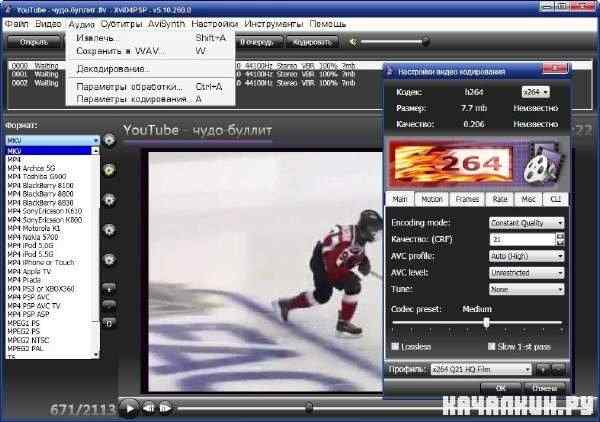Viewport: 600px width, 422px height.
Task: Close the video encoding settings dialog
Action: (x=555, y=69)
